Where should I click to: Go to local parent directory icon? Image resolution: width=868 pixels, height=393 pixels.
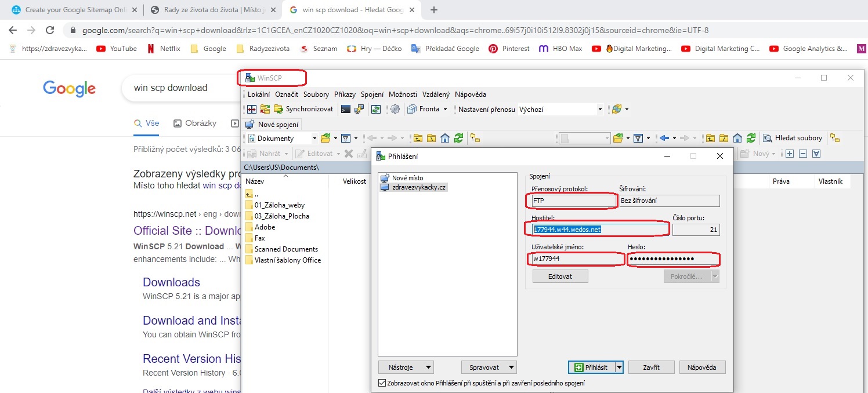point(418,138)
